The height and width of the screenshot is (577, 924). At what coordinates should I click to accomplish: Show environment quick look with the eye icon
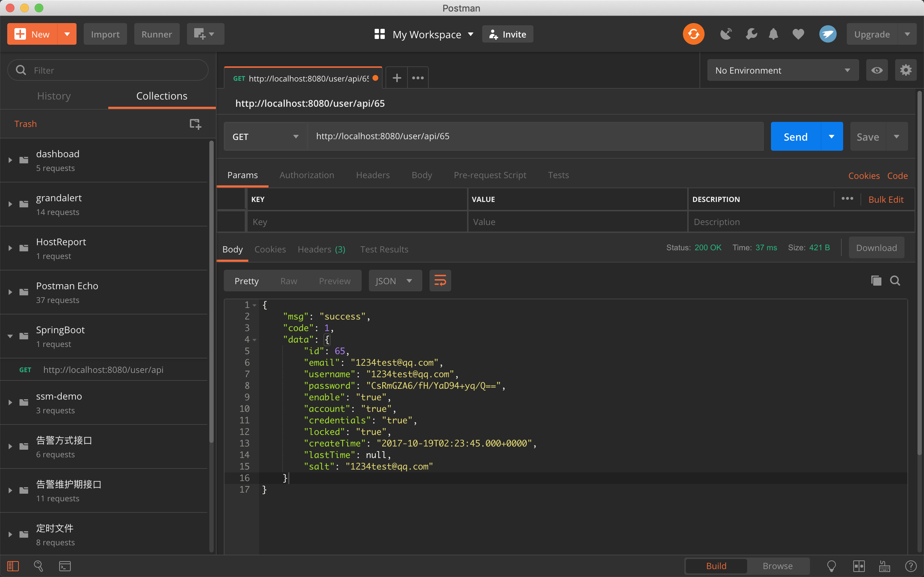click(x=877, y=70)
